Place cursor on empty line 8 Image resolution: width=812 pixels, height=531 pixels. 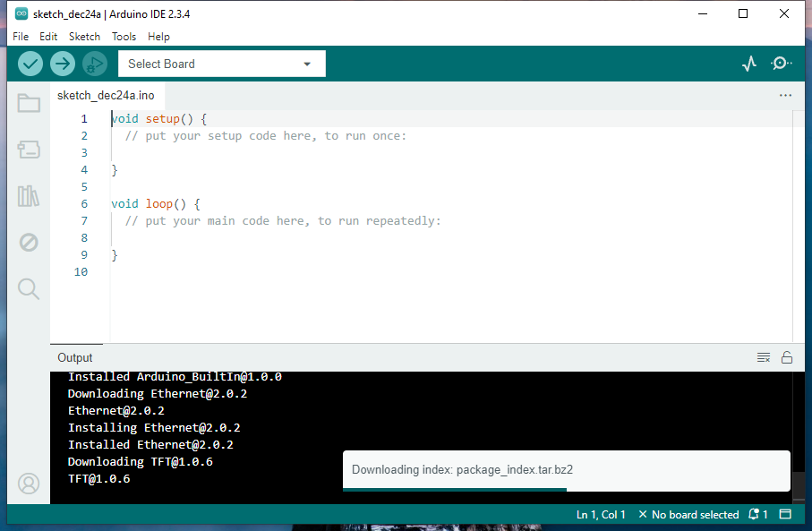coord(450,238)
